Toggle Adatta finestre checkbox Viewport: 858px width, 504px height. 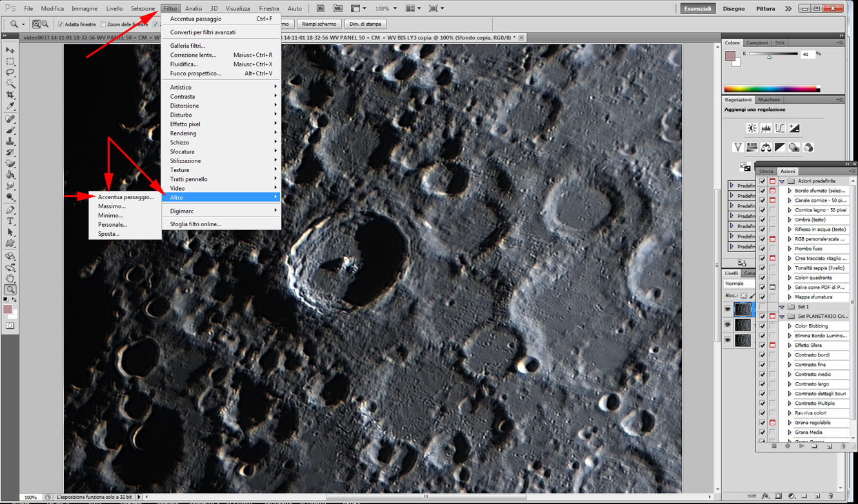coord(61,24)
